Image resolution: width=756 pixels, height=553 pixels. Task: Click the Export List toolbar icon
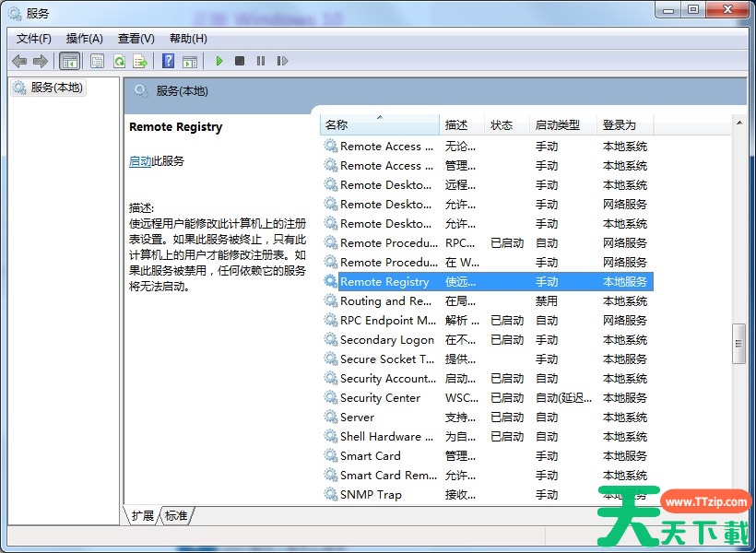[140, 61]
